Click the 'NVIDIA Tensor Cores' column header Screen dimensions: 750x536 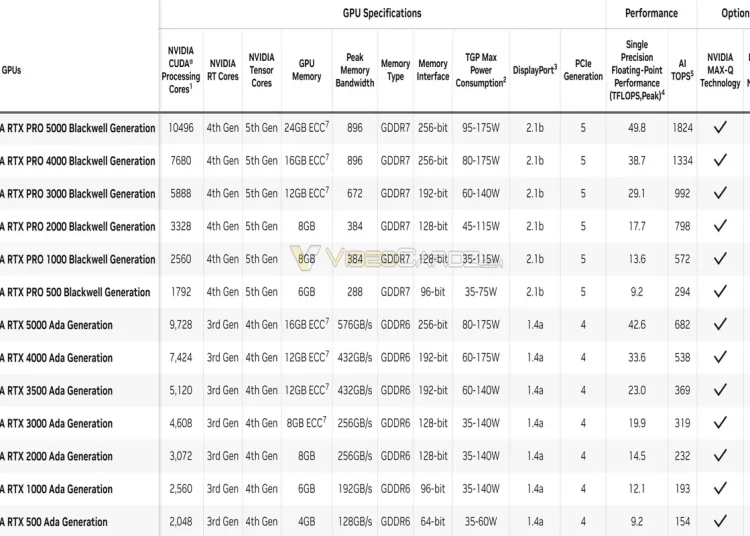tap(262, 70)
